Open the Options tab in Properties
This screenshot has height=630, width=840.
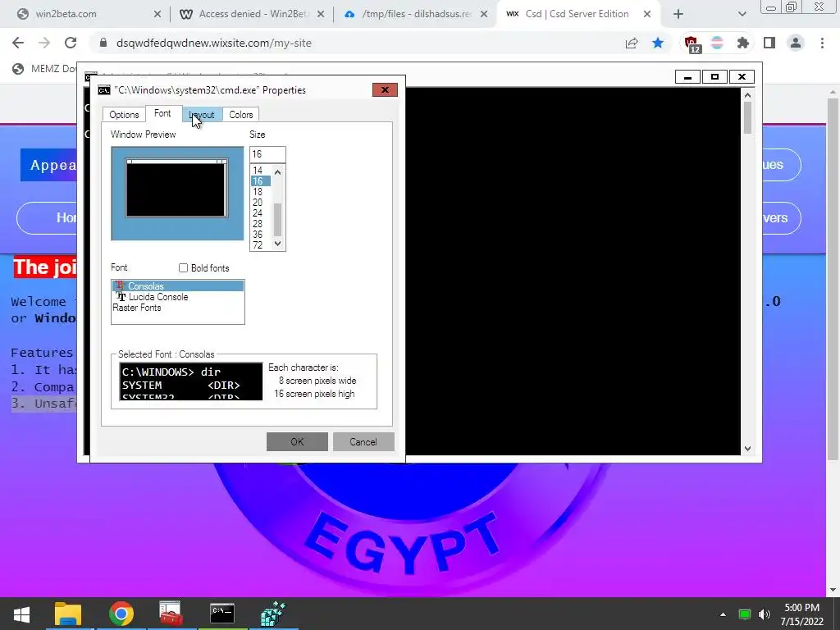pos(124,115)
